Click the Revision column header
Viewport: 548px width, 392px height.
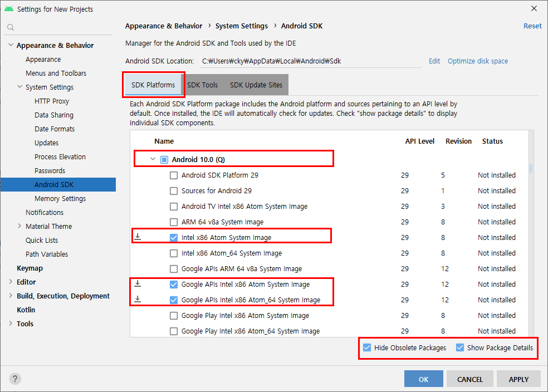coord(458,141)
